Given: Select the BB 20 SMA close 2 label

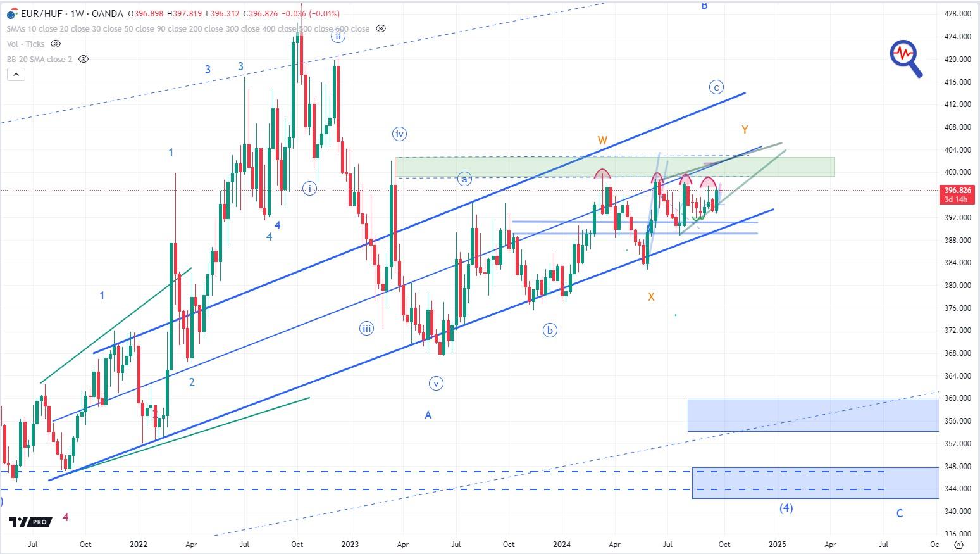Looking at the screenshot, I should point(39,59).
